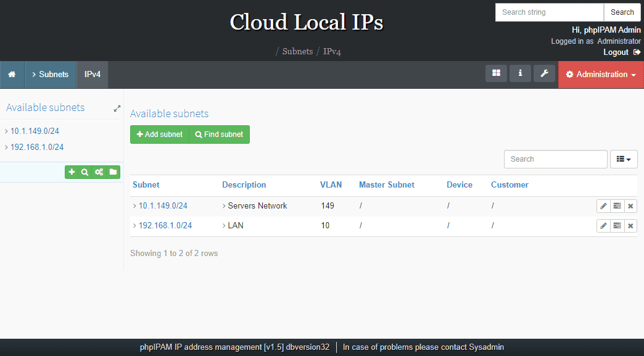This screenshot has width=644, height=356.
Task: Click the green folder sidebar icon
Action: point(113,172)
